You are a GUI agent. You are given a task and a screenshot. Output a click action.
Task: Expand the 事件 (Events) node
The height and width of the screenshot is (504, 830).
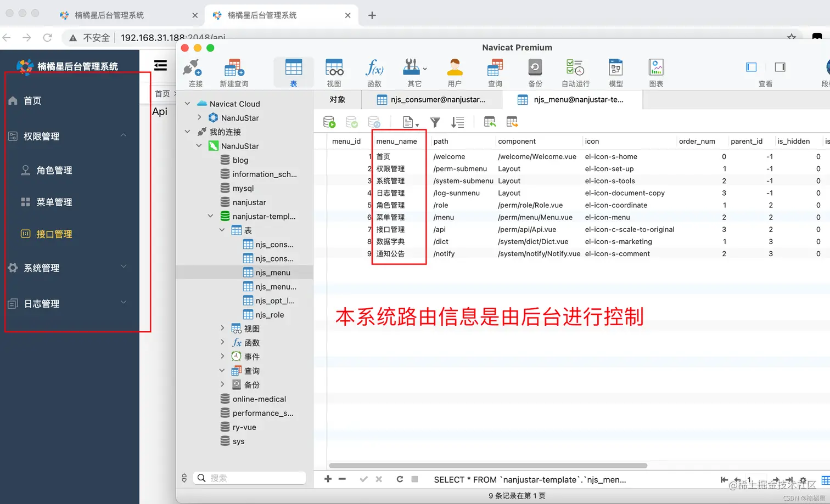click(x=222, y=356)
